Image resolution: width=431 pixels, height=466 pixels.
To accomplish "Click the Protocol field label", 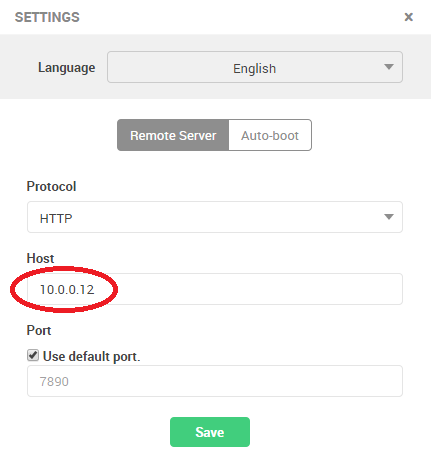I will coord(51,186).
